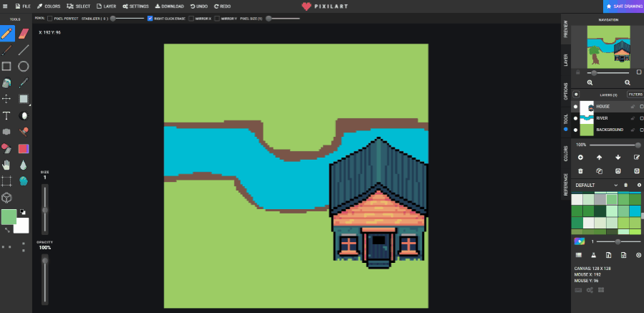644x313 pixels.
Task: Switch to the Preview side tab
Action: 565,29
